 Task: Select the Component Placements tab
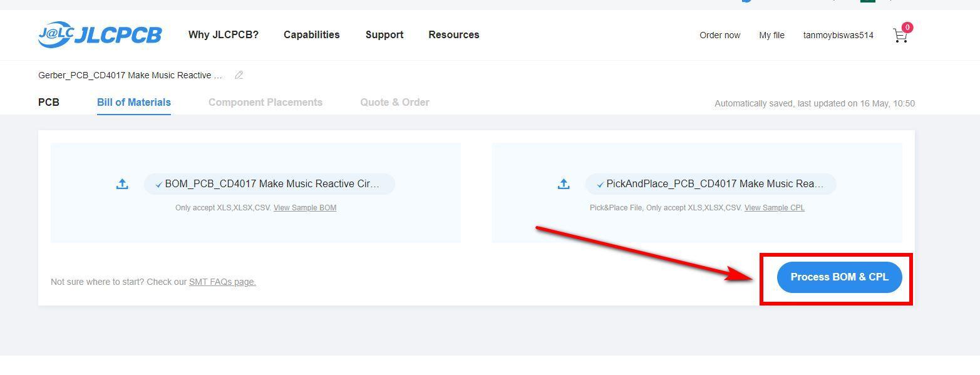tap(266, 103)
